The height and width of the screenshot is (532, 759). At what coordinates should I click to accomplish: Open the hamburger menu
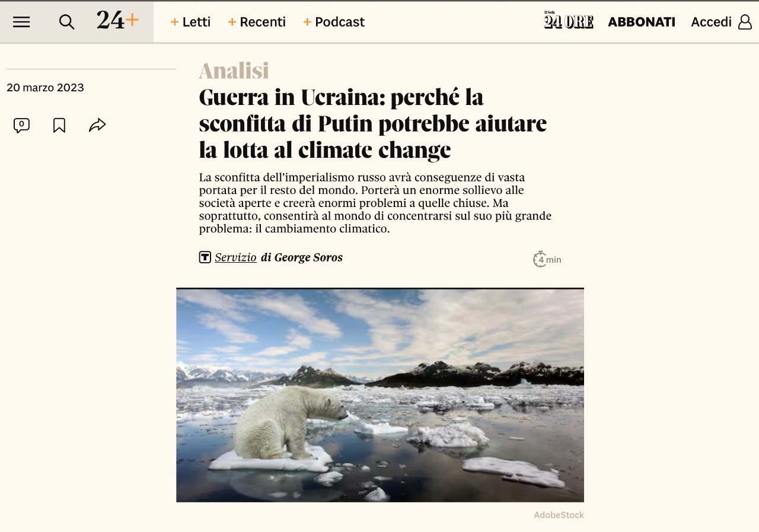coord(21,22)
